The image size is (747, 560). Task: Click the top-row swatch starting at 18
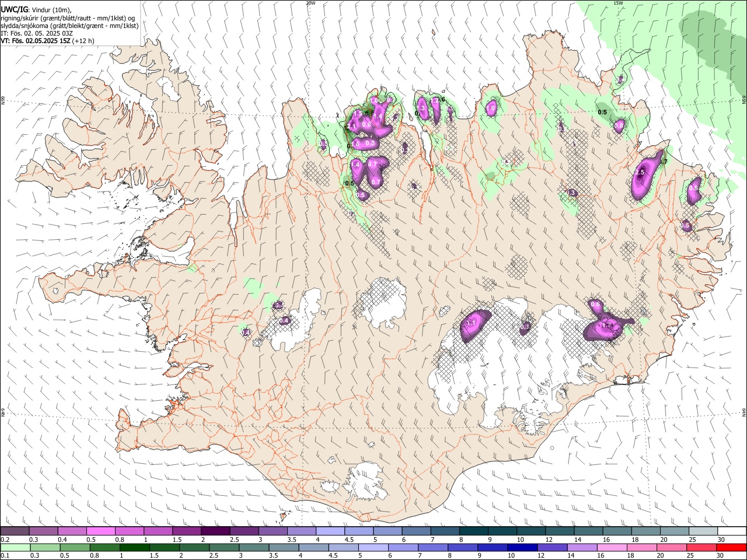coord(645,531)
